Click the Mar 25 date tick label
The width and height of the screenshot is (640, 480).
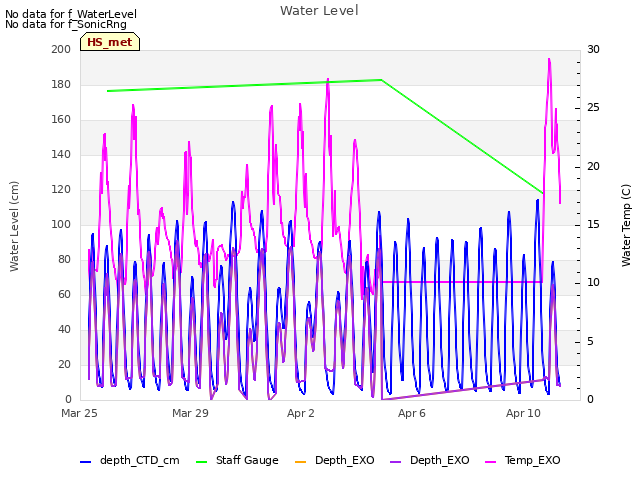[x=79, y=413]
